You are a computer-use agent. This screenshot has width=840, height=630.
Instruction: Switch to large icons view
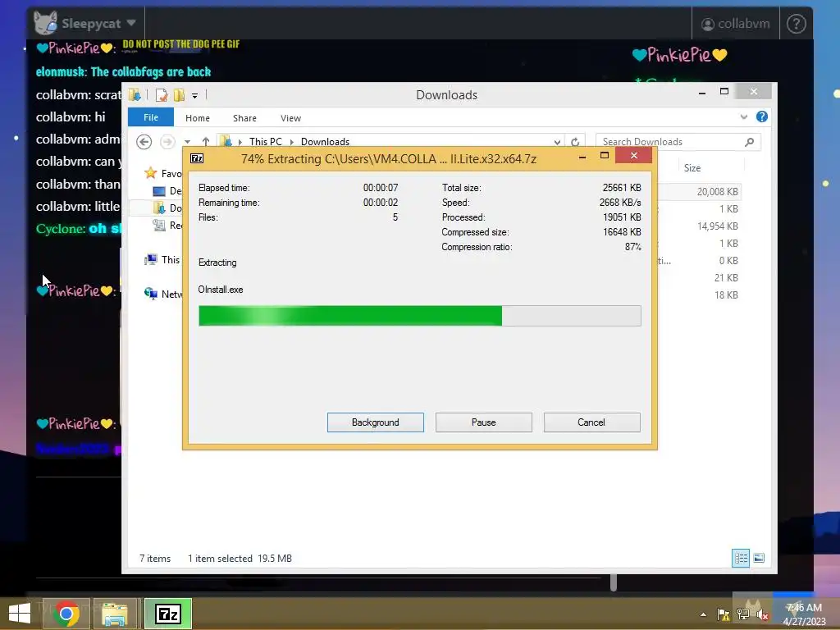click(759, 558)
